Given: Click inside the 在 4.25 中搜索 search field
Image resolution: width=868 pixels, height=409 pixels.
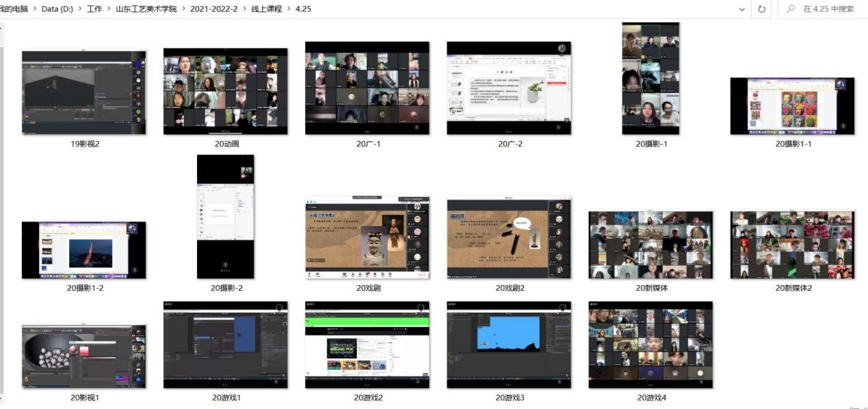Looking at the screenshot, I should point(828,9).
